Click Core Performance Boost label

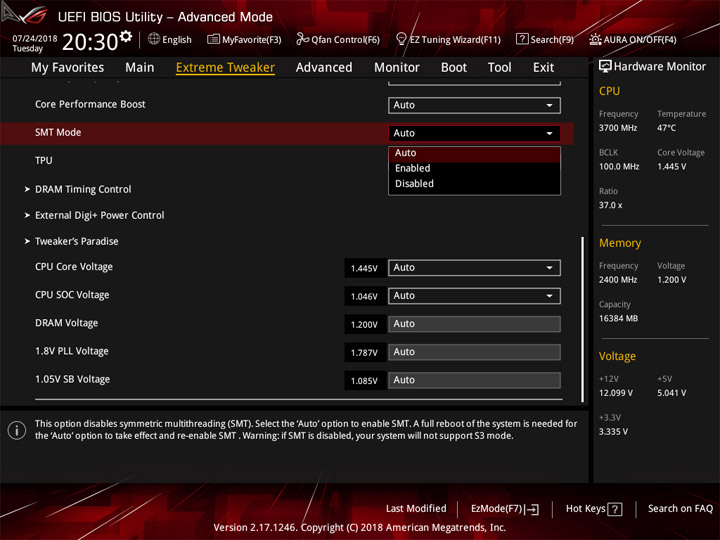click(x=90, y=104)
